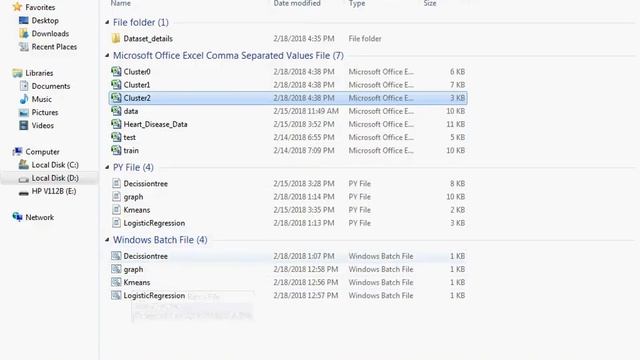Click the '8 KB' size of Decissiontree PY

point(458,184)
